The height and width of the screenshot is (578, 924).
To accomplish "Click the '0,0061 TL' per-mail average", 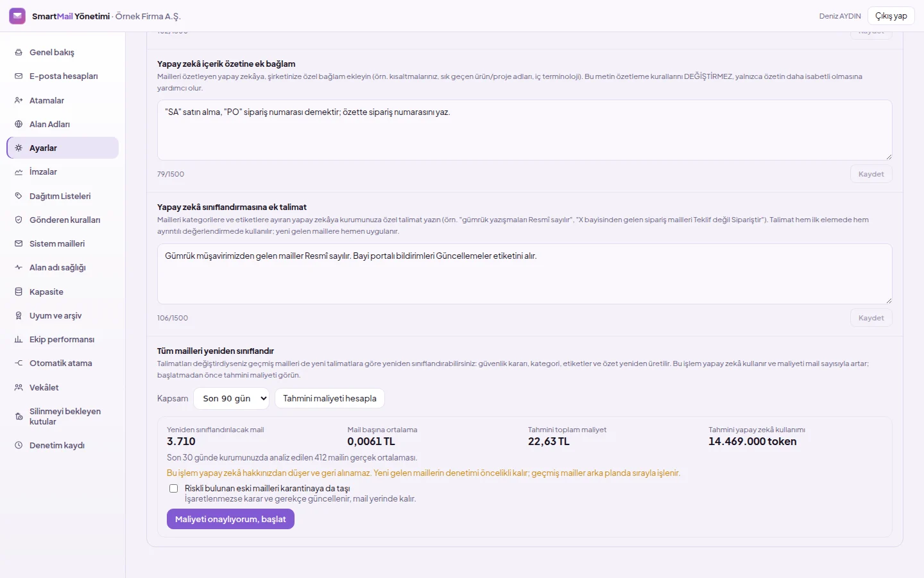I will click(371, 442).
